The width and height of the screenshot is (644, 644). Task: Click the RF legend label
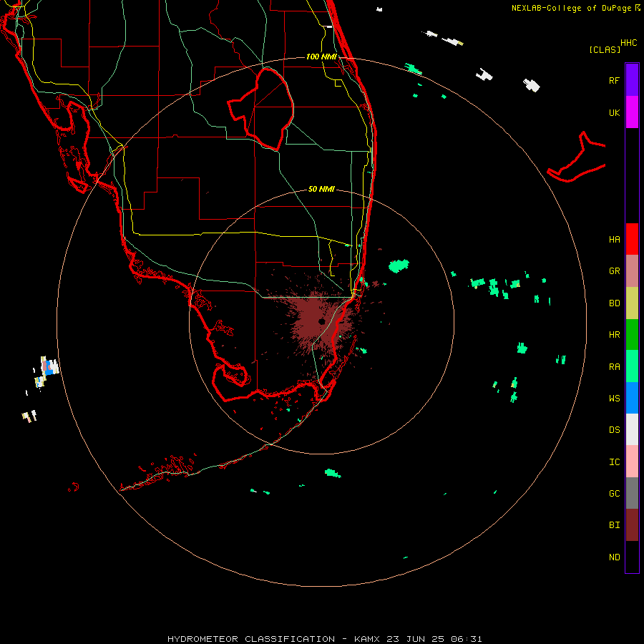(x=614, y=80)
